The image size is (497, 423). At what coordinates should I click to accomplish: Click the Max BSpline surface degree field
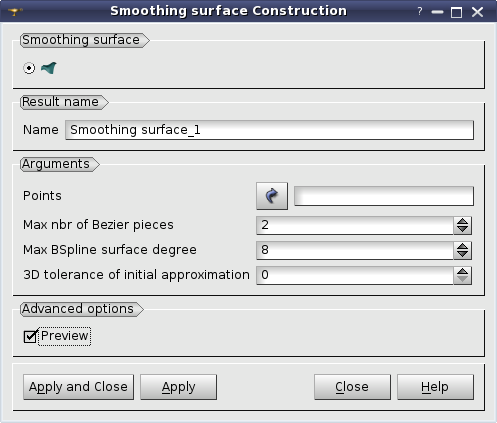pyautogui.click(x=355, y=250)
